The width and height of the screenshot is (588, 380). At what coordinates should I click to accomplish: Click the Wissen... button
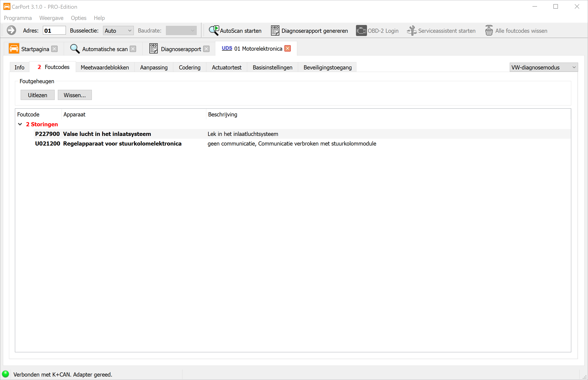(75, 95)
